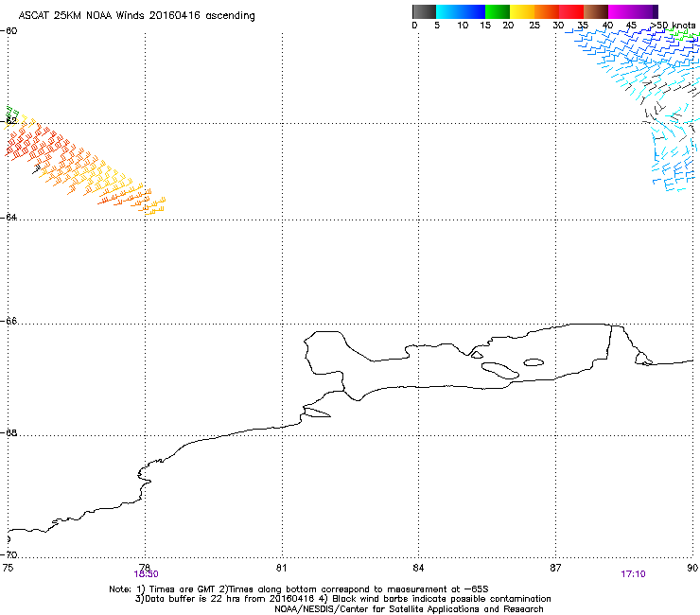This screenshot has width=700, height=615.
Task: Click the '>50 knots' legend label
Action: pos(673,26)
